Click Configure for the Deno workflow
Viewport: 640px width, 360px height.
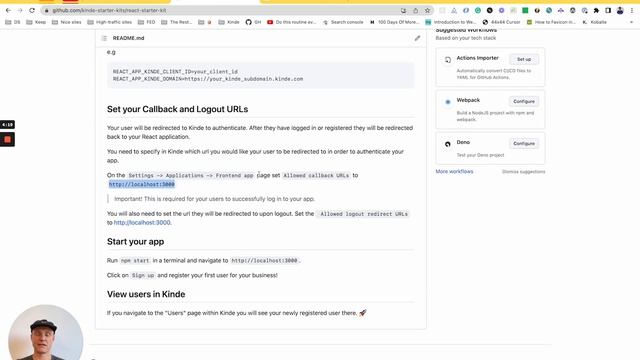[x=524, y=143]
